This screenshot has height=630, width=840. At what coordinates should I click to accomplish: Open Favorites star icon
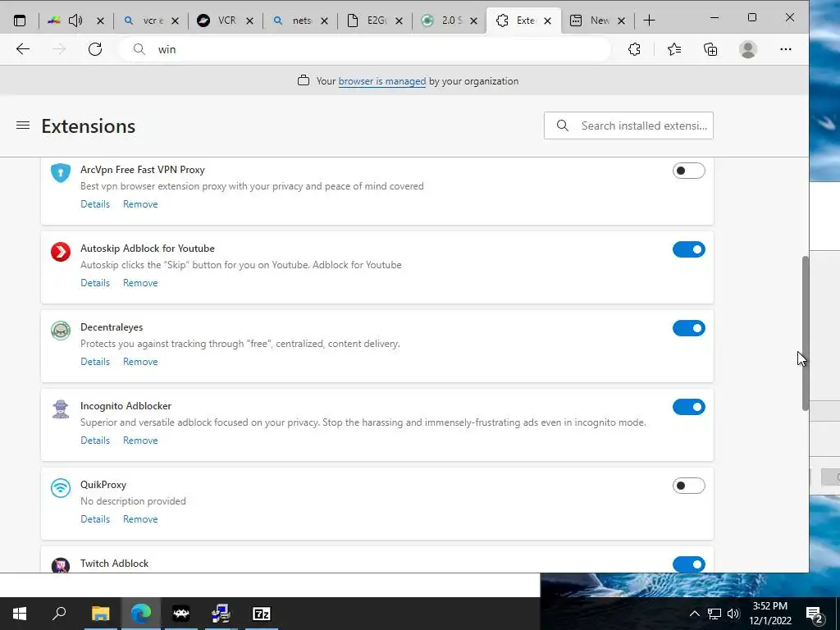674,49
